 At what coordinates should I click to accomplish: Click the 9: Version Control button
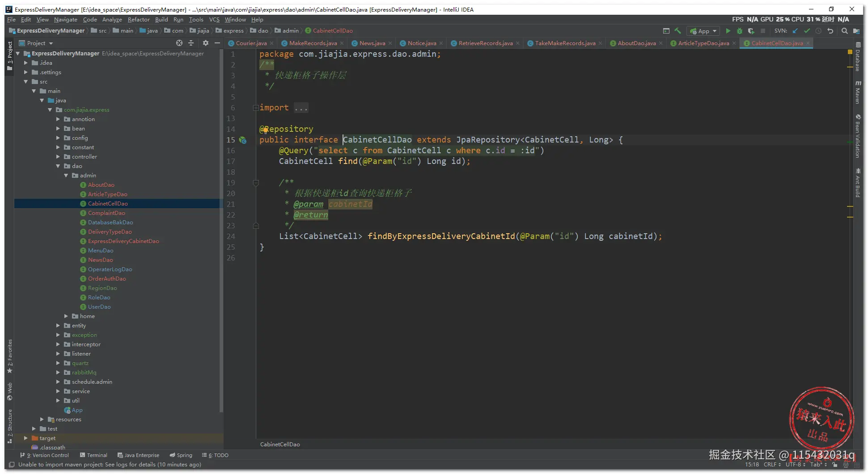[x=45, y=455]
